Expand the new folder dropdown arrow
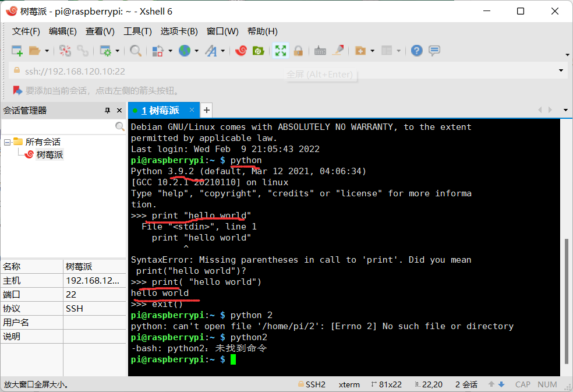Screen dimensions: 573x392 pos(372,51)
